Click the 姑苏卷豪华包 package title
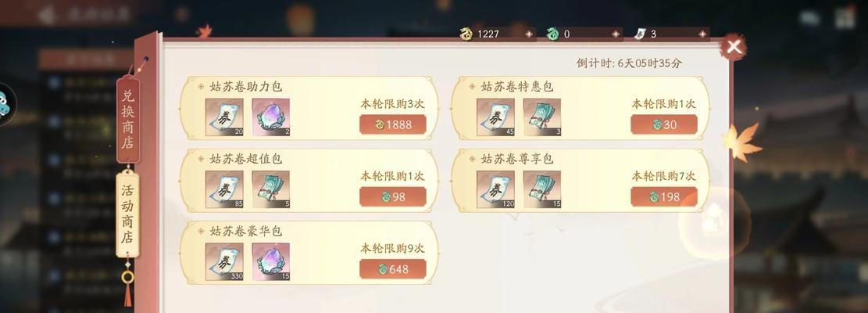 pos(246,231)
